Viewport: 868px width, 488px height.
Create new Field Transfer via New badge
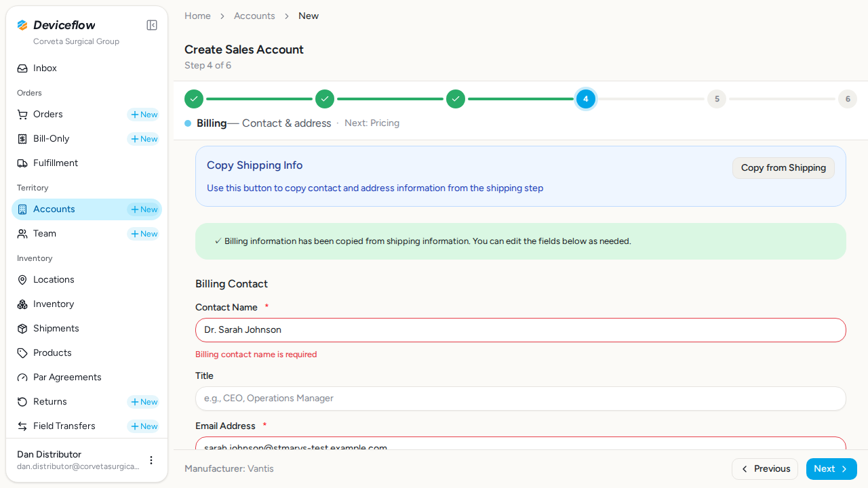(143, 426)
